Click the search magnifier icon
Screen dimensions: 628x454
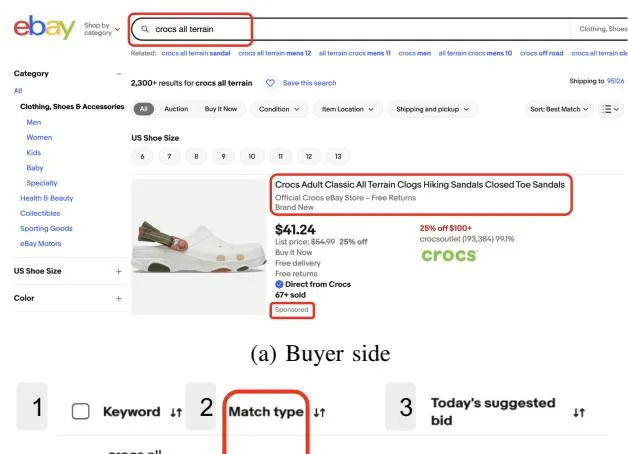click(x=146, y=30)
